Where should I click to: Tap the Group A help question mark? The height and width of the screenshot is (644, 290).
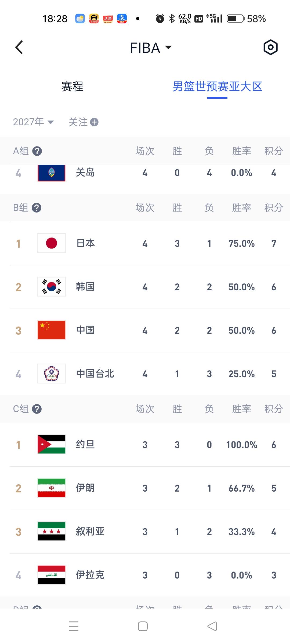pyautogui.click(x=37, y=151)
